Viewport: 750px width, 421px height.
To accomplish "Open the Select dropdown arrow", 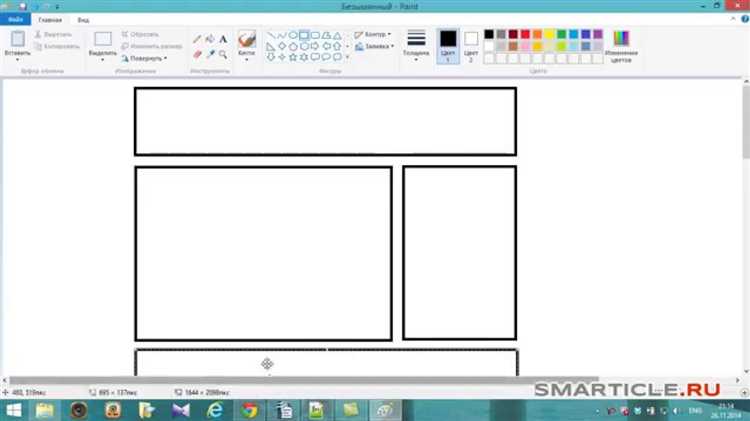I will pyautogui.click(x=102, y=60).
